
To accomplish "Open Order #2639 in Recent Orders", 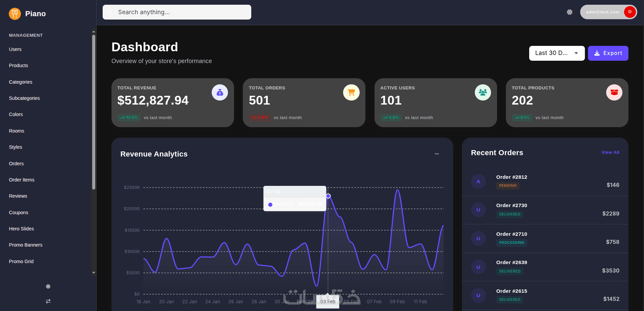I will pyautogui.click(x=545, y=267).
